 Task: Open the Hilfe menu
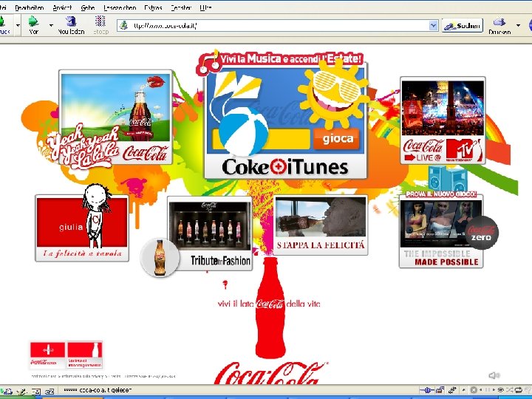point(205,7)
